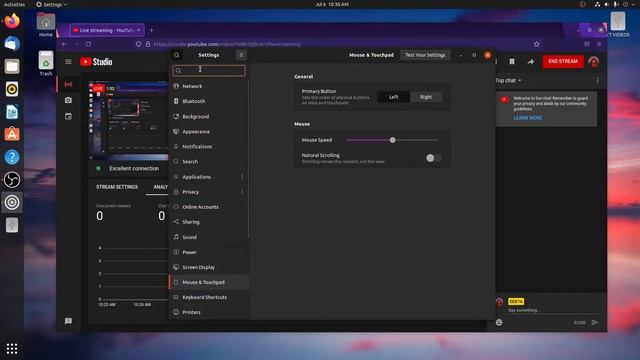Open Keyboard Shortcuts settings
Screen dimensions: 640x360
point(209,297)
